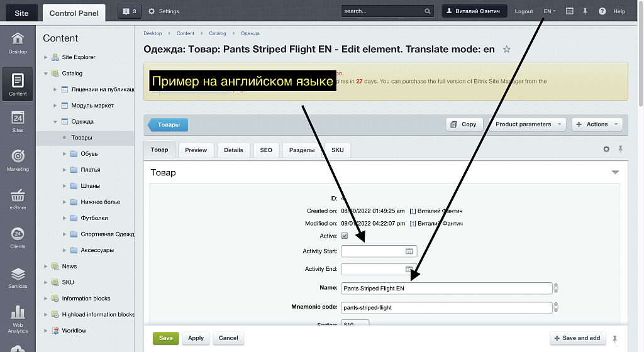Open the user profile Виталий Фантич
Screen dimensions: 644x352
(x=474, y=11)
